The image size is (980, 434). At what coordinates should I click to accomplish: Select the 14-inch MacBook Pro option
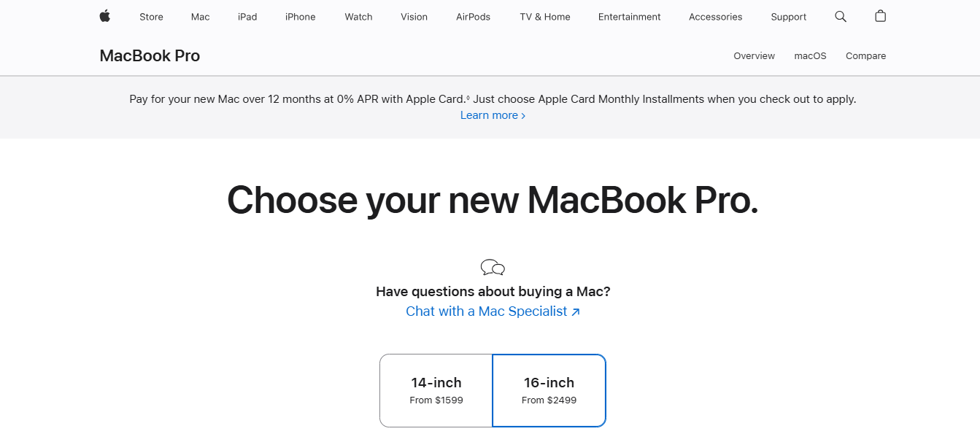[x=436, y=390]
